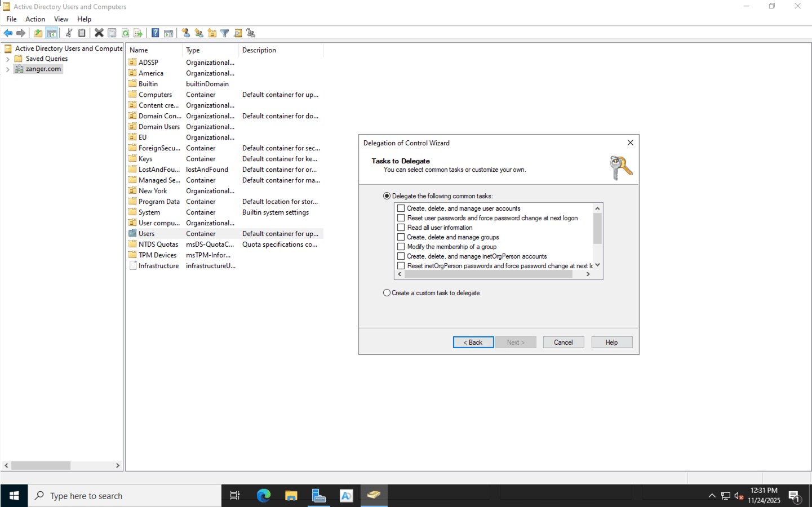This screenshot has height=507, width=812.
Task: Open Server Manager from the taskbar
Action: [318, 496]
